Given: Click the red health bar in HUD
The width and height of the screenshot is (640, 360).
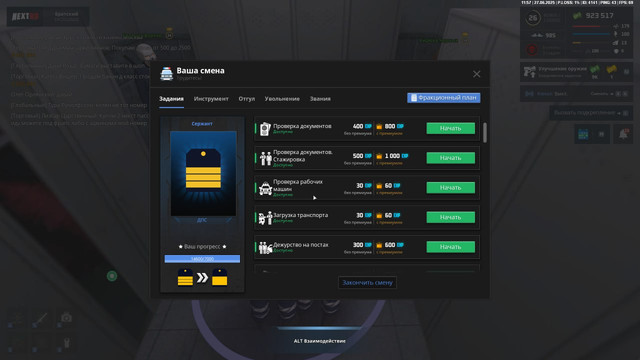Looking at the screenshot, I should click(592, 26).
